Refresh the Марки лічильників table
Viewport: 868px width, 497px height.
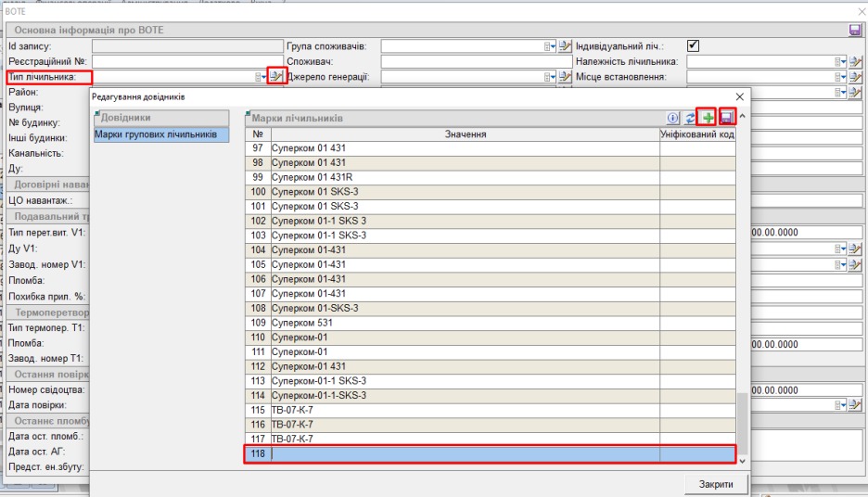(x=690, y=118)
